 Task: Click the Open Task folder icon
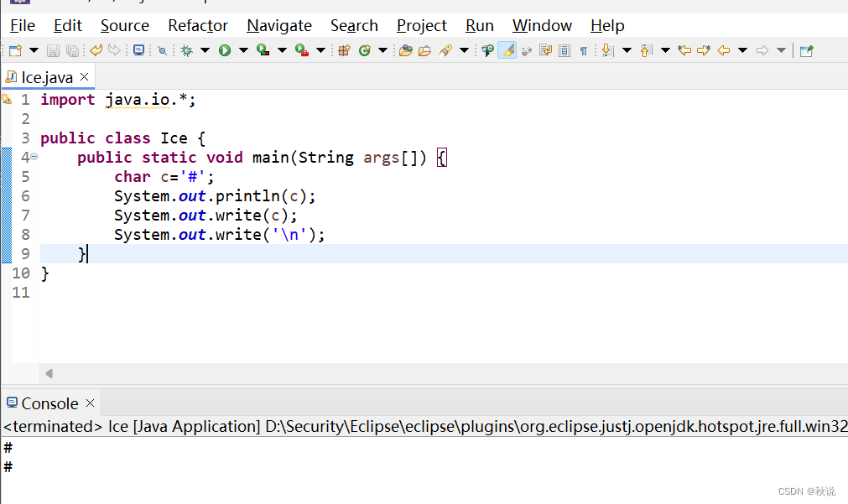click(x=424, y=50)
